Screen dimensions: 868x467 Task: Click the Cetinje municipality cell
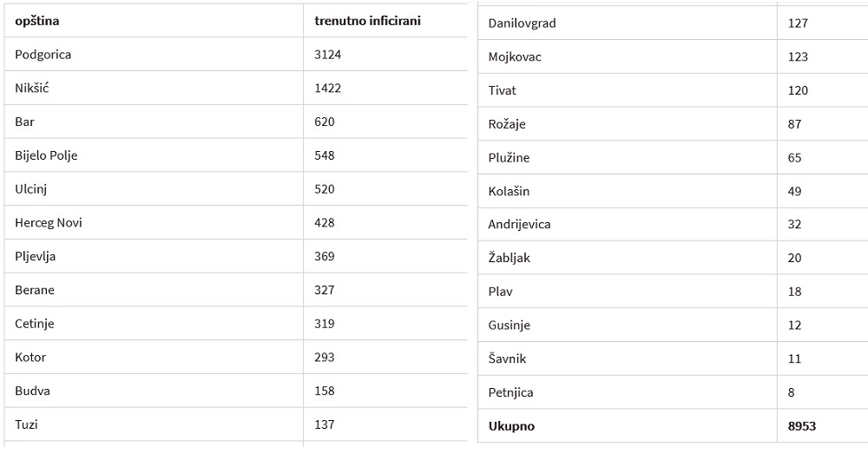(154, 323)
